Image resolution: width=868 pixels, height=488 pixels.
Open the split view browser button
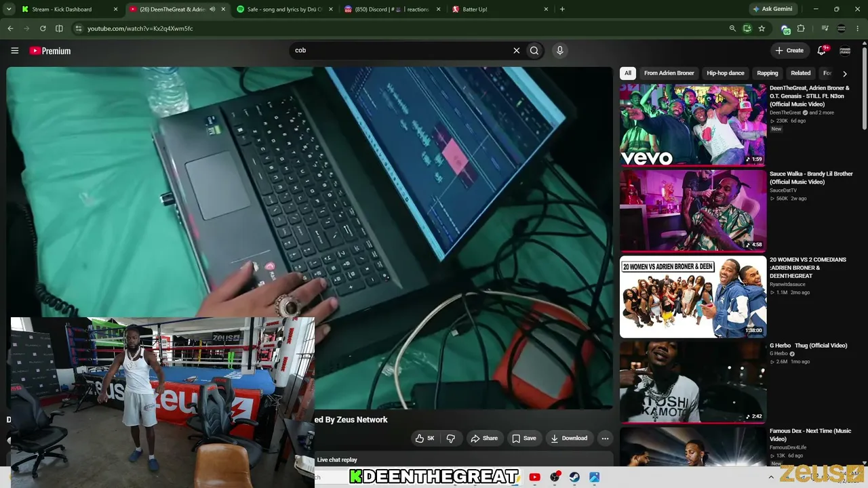pyautogui.click(x=59, y=28)
